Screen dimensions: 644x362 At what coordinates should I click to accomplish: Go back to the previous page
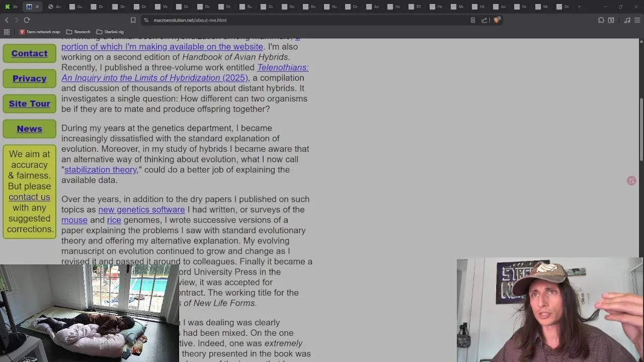(7, 20)
